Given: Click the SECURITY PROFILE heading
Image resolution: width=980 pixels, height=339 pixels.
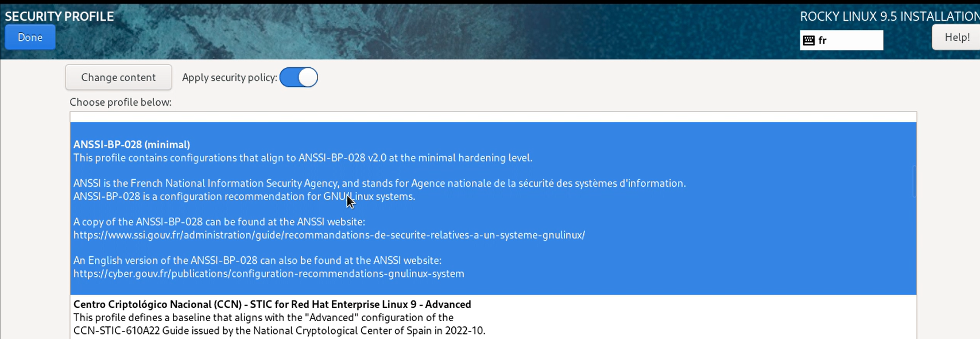Looking at the screenshot, I should (x=60, y=16).
